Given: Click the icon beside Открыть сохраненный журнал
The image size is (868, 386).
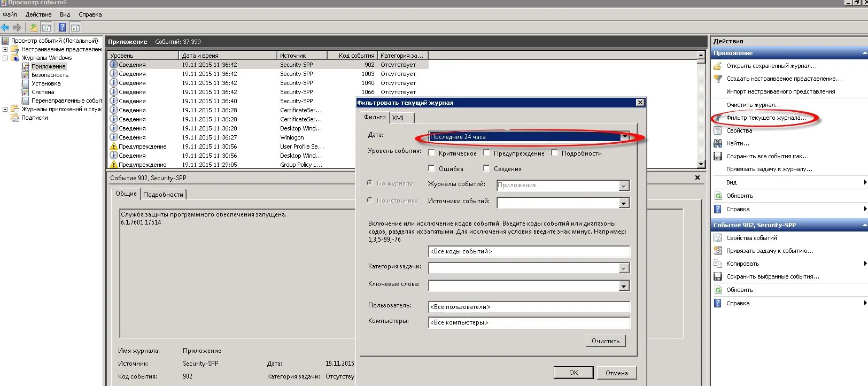Looking at the screenshot, I should coord(718,66).
